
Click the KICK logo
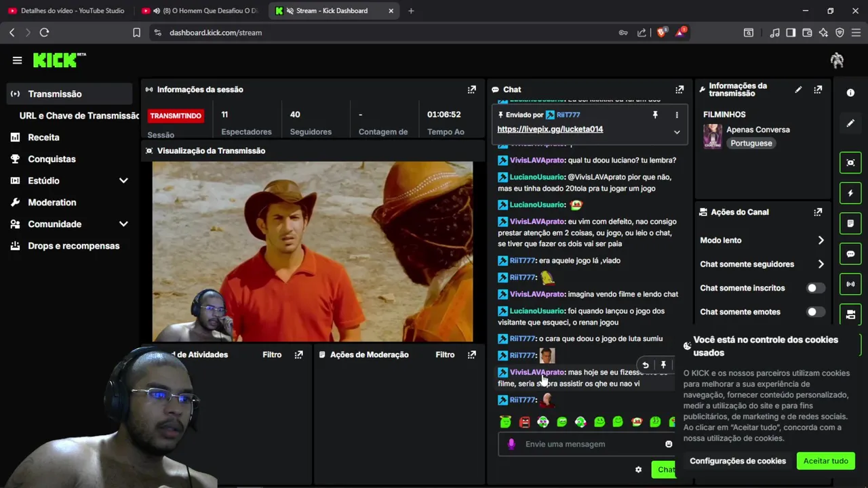click(x=59, y=60)
